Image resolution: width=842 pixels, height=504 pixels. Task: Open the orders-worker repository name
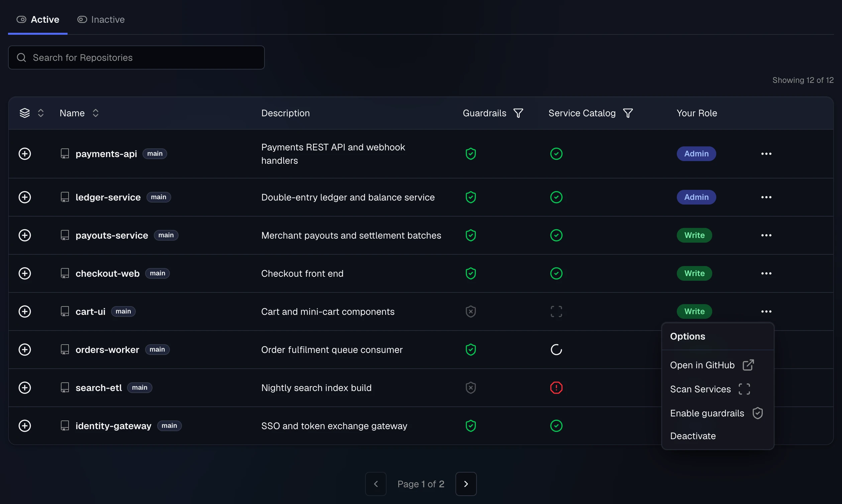(107, 350)
